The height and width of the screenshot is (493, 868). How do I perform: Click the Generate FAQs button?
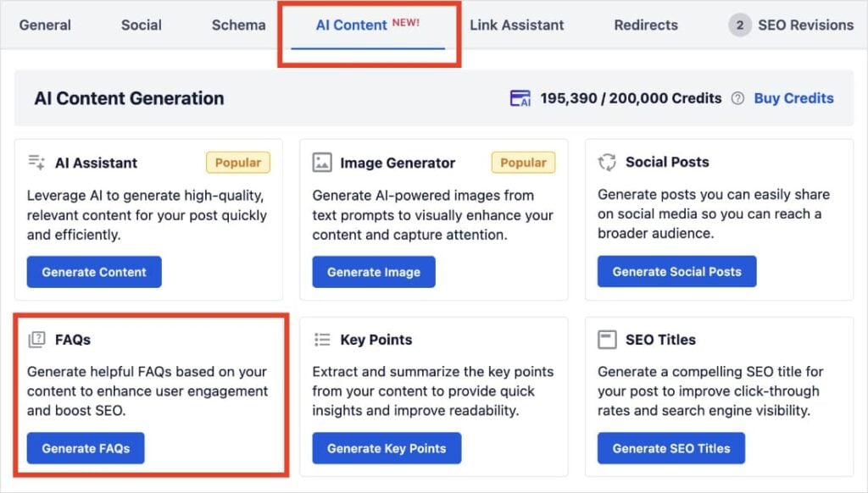[x=85, y=448]
